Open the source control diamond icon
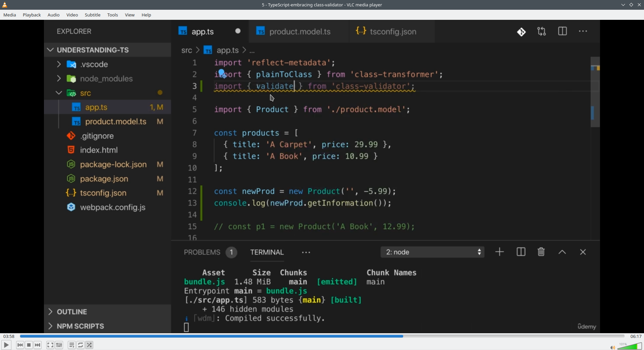Viewport: 644px width, 350px height. 521,32
